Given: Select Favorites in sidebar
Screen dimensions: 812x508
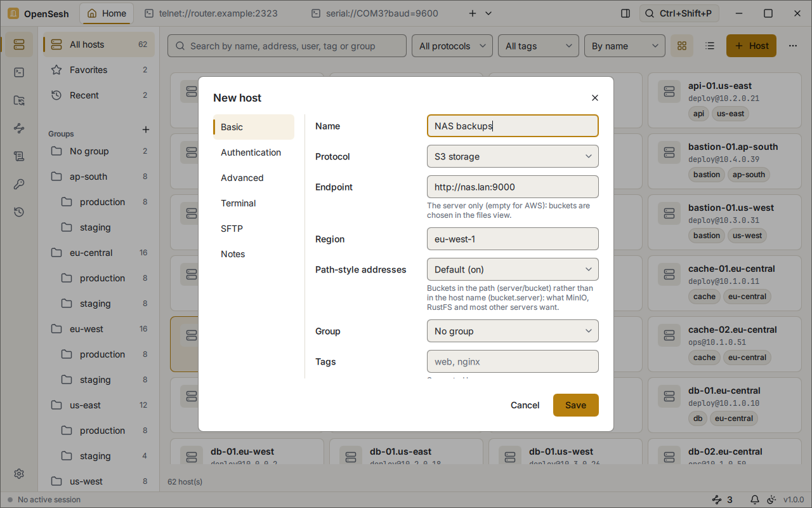Looking at the screenshot, I should (x=99, y=70).
